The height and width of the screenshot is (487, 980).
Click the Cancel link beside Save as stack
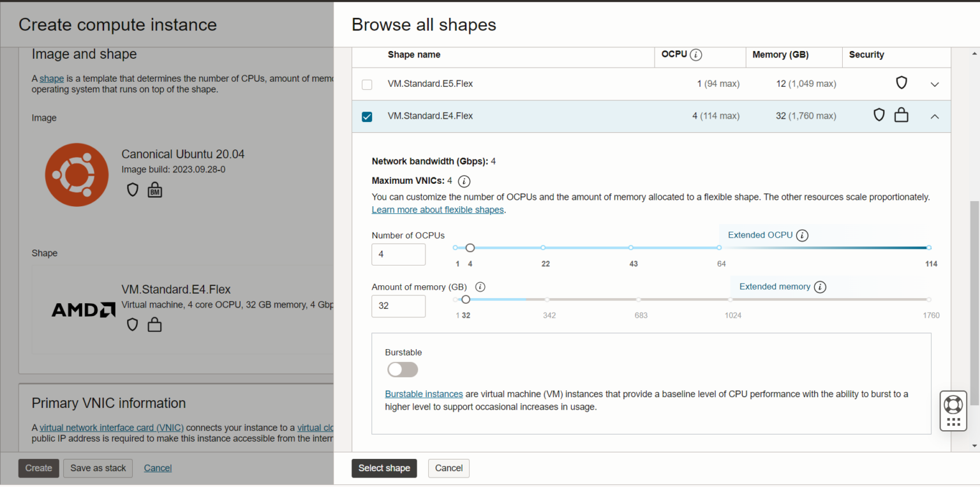coord(158,468)
